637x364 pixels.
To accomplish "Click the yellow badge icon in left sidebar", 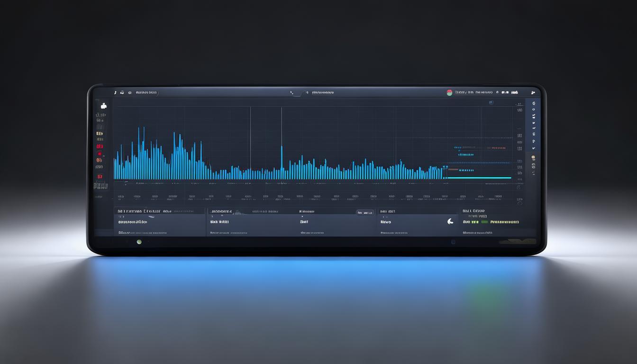I will 100,134.
